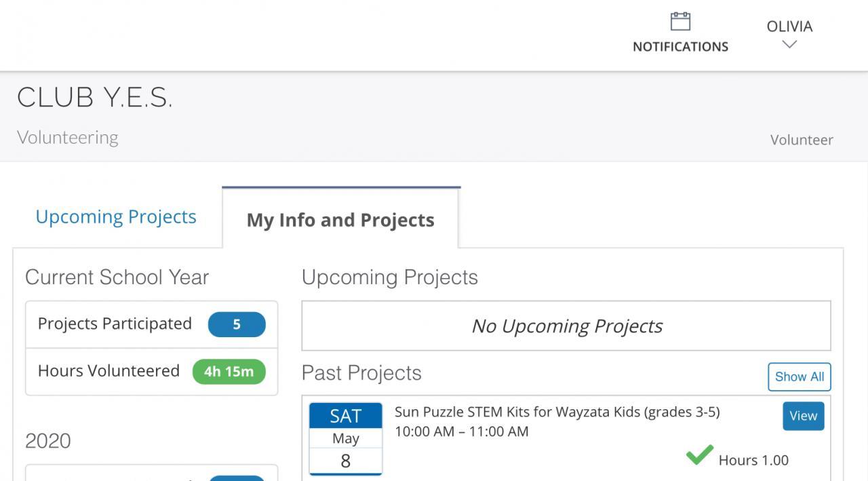Image resolution: width=868 pixels, height=481 pixels.
Task: Click the green checkmark beside Hours 1.00
Action: point(699,455)
